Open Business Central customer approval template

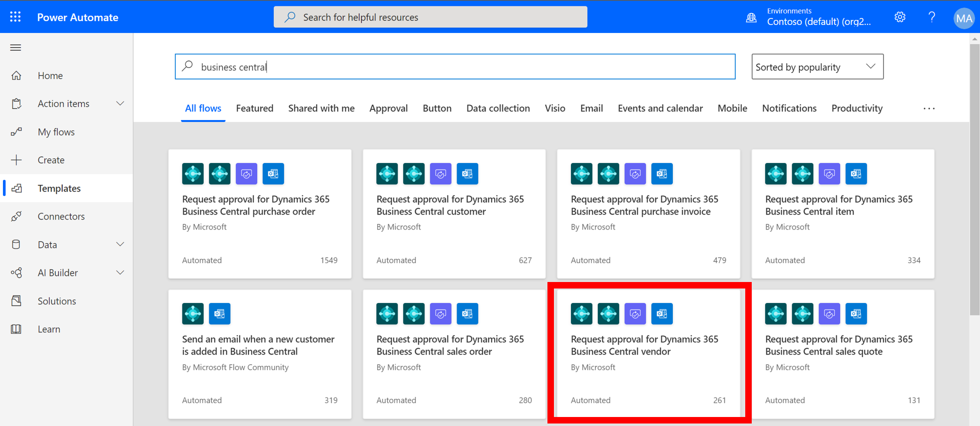coord(454,214)
